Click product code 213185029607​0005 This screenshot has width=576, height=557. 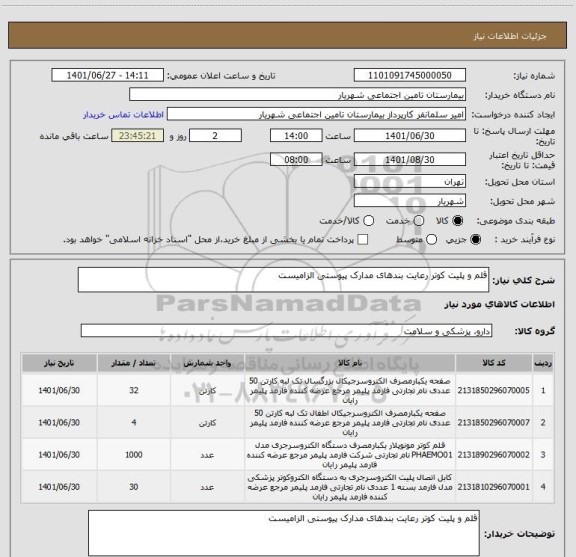pos(493,391)
